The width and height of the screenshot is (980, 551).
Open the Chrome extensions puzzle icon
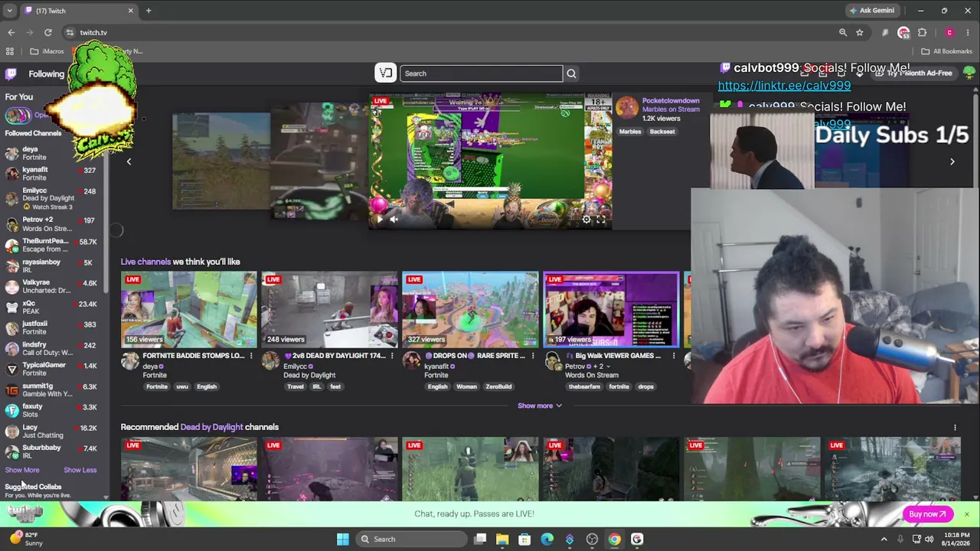tap(922, 32)
